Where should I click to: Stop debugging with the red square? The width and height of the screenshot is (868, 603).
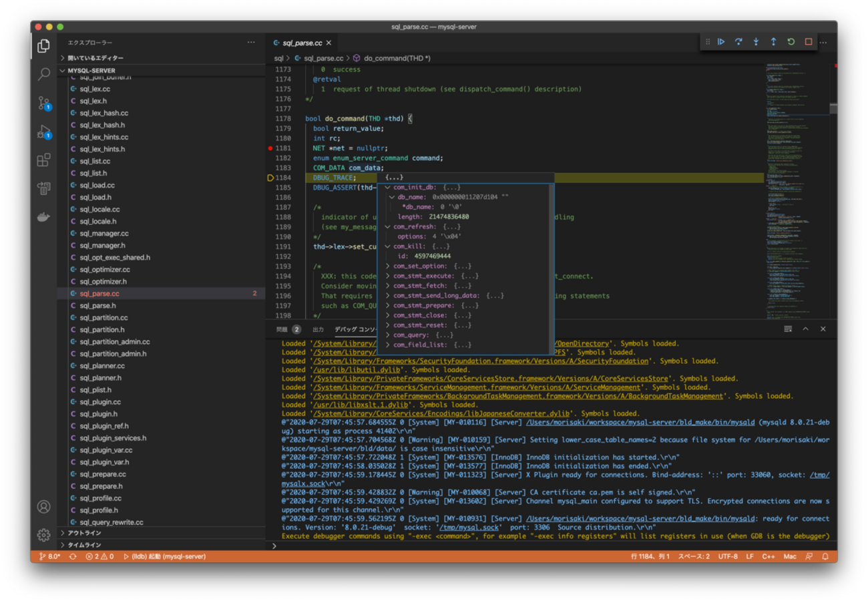coord(808,41)
